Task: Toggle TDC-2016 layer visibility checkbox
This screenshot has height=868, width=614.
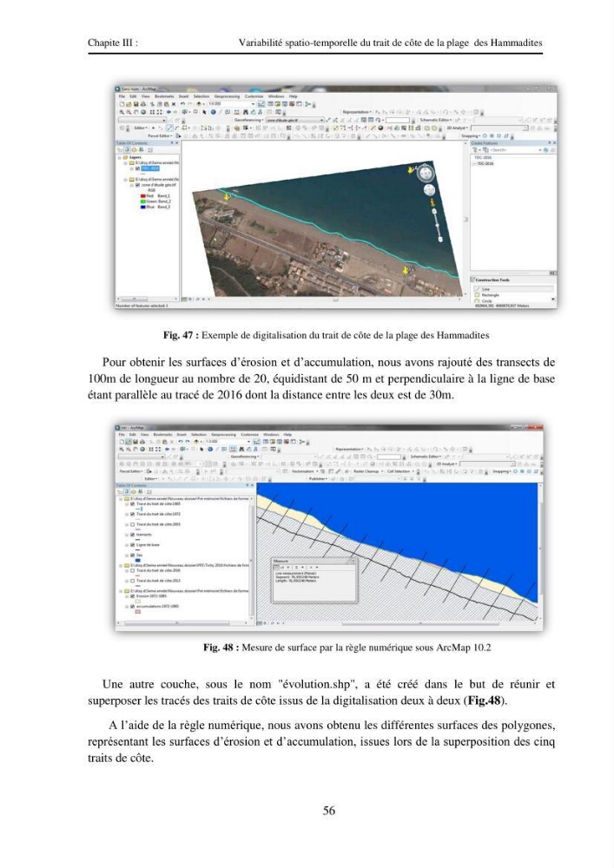Action: tap(138, 168)
